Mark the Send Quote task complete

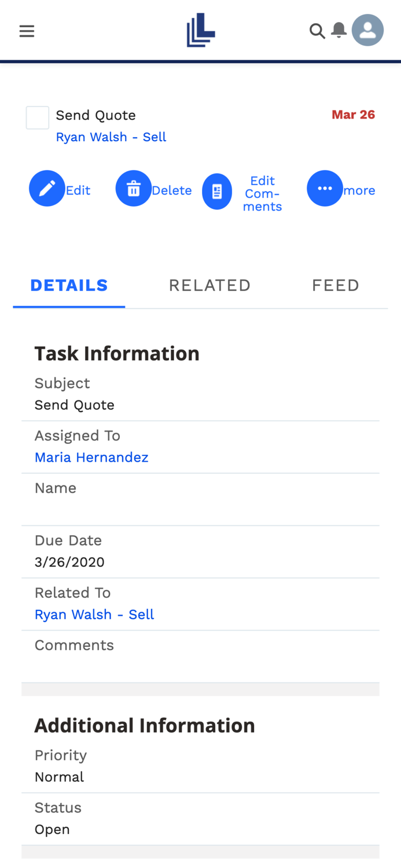click(x=38, y=117)
